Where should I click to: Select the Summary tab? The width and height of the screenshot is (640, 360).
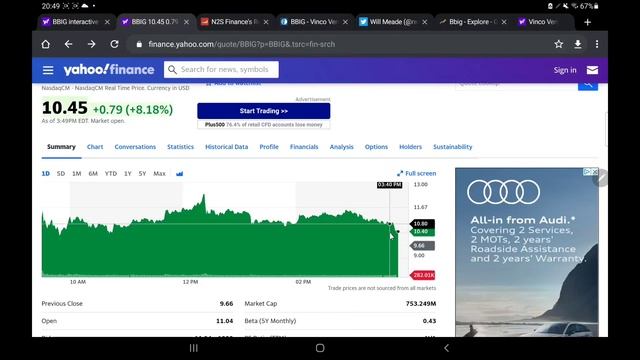click(x=61, y=147)
